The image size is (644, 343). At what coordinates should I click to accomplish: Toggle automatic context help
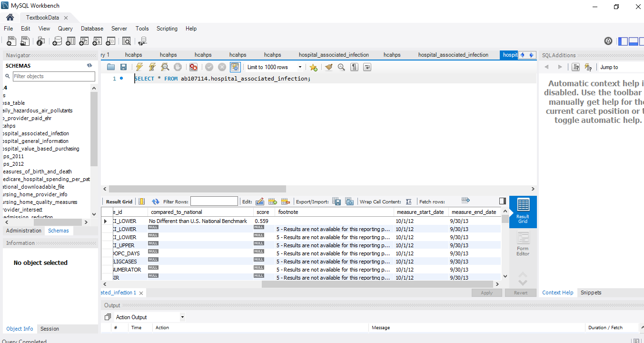pos(588,67)
